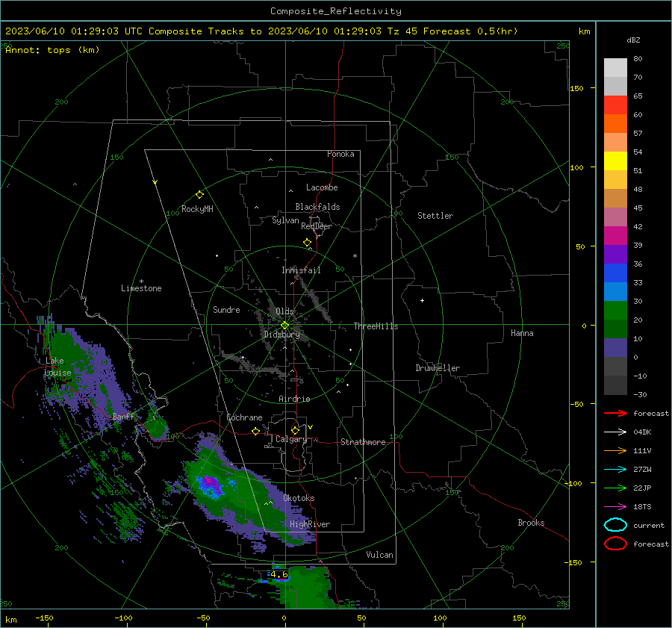The height and width of the screenshot is (628, 672).
Task: Click the Blackfalds town label
Action: [317, 207]
